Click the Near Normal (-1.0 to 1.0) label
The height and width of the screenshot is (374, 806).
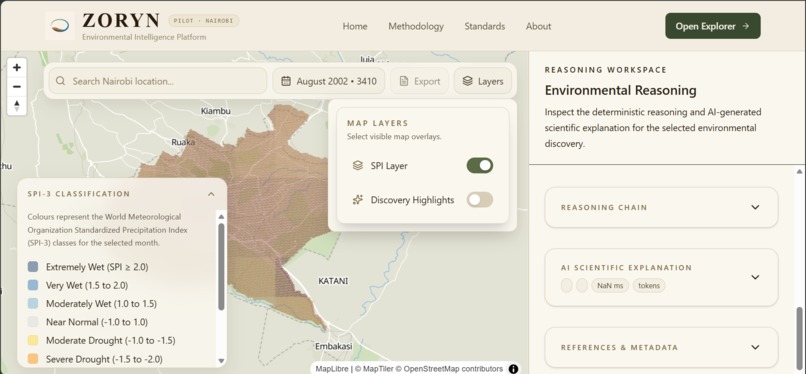(x=97, y=322)
